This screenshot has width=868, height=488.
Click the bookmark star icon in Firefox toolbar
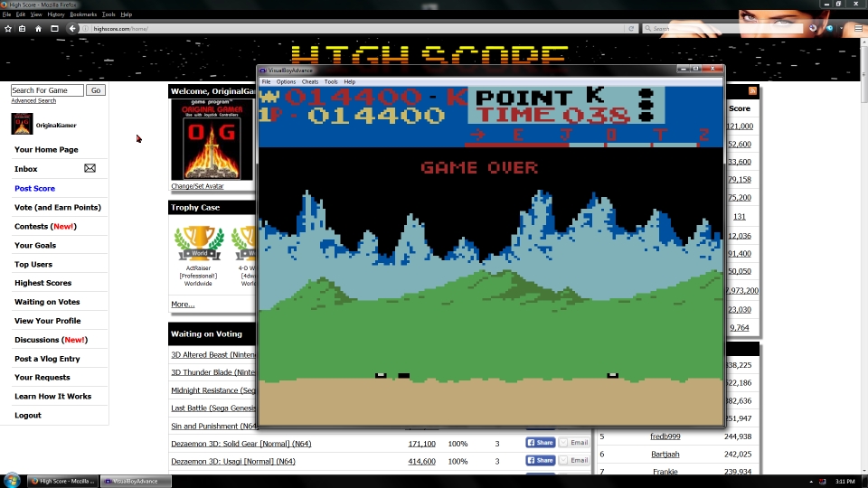[8, 28]
